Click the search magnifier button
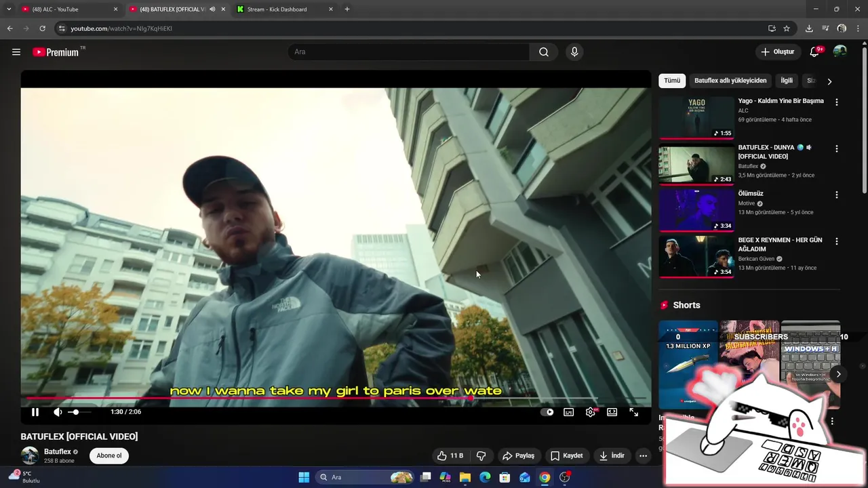The height and width of the screenshot is (488, 868). 544,52
